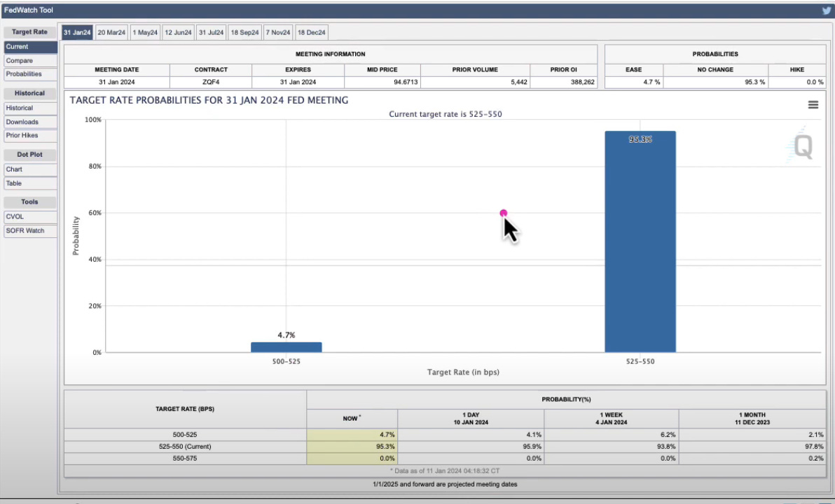Screen dimensions: 835x504
Task: Click the 1 month value 0.2%
Action: point(815,458)
